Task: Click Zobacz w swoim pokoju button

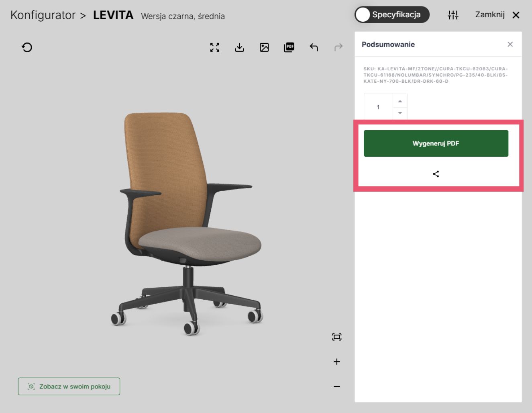Action: (x=69, y=386)
